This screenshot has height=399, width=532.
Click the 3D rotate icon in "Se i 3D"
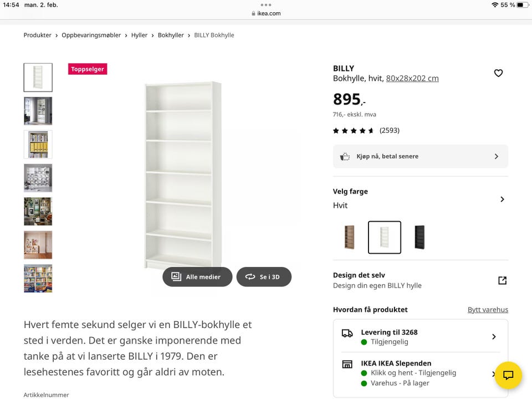pos(250,277)
